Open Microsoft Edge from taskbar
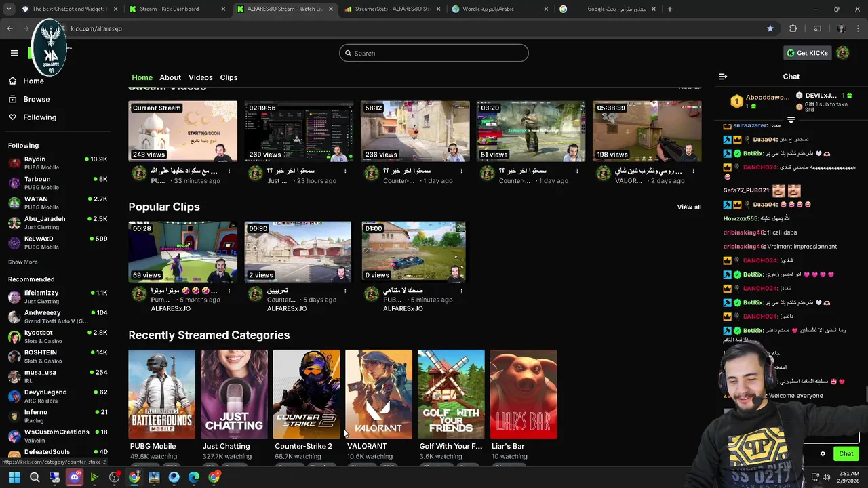The image size is (868, 488). click(x=194, y=477)
